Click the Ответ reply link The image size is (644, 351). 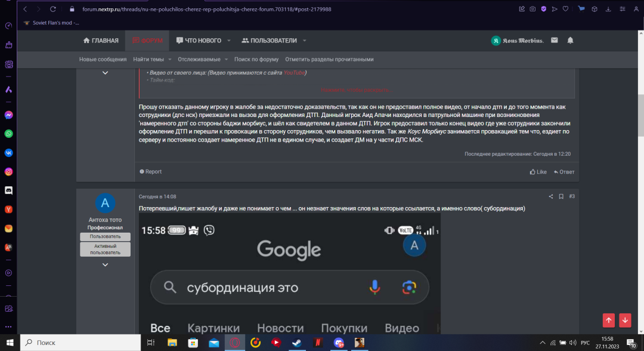pyautogui.click(x=564, y=172)
